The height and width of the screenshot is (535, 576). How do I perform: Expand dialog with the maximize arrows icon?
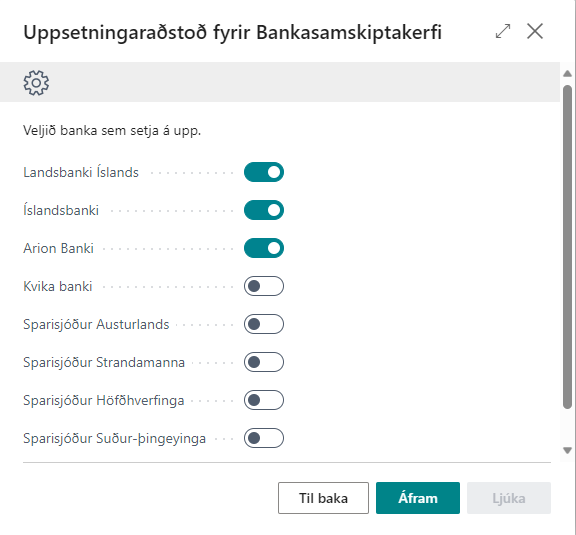click(x=503, y=31)
